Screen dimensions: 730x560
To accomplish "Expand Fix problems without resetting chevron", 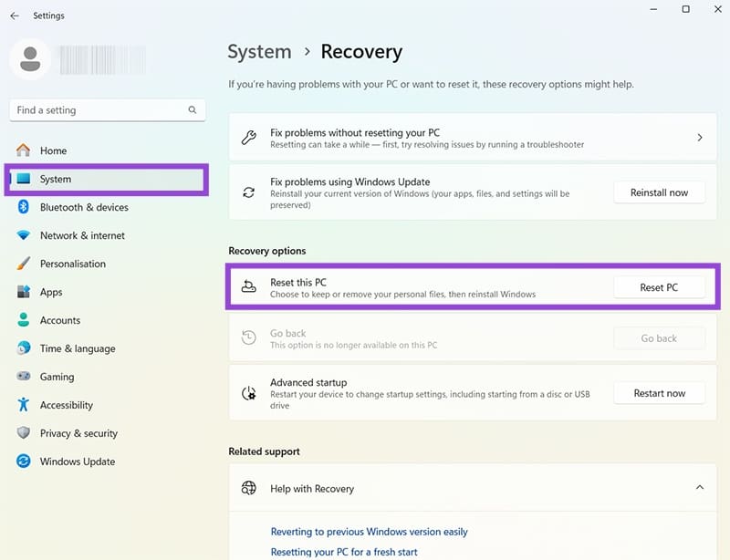I will coord(700,138).
